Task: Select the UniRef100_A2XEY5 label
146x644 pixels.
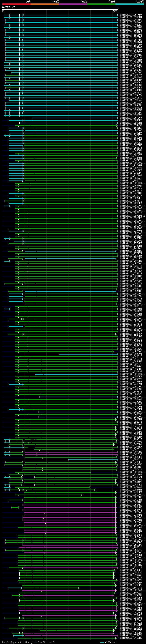Action: [131, 75]
